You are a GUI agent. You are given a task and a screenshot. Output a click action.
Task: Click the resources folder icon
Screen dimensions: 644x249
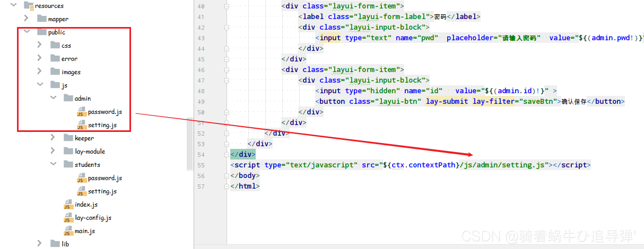coord(29,6)
